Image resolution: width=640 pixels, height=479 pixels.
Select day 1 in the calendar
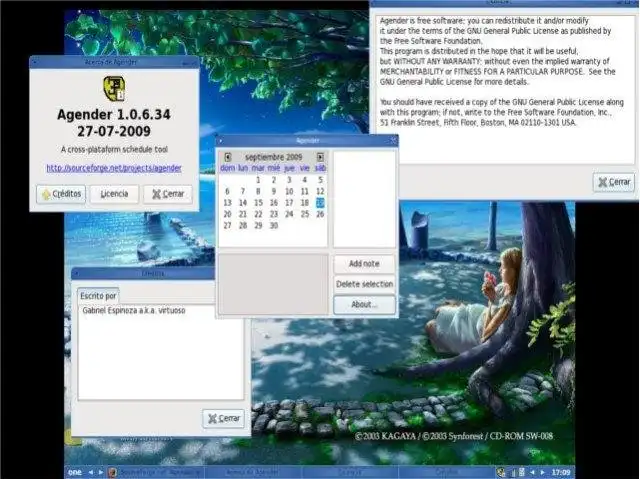(x=258, y=180)
